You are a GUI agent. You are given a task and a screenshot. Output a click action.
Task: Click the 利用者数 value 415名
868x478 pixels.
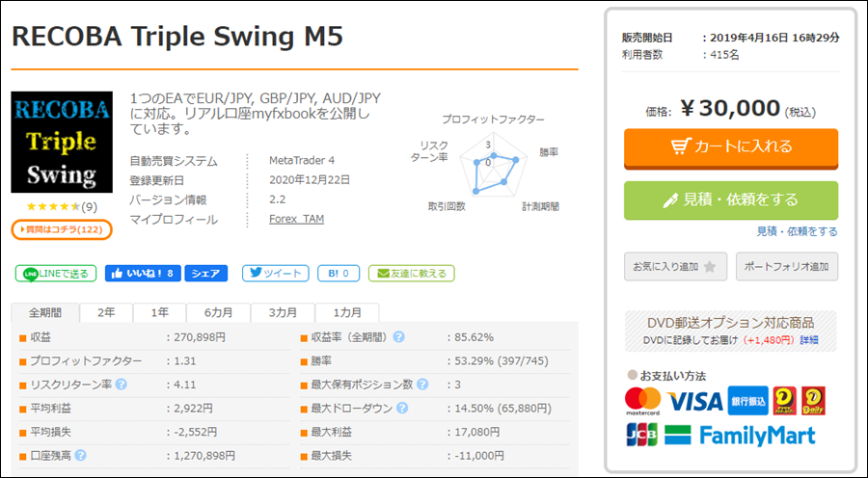point(724,55)
